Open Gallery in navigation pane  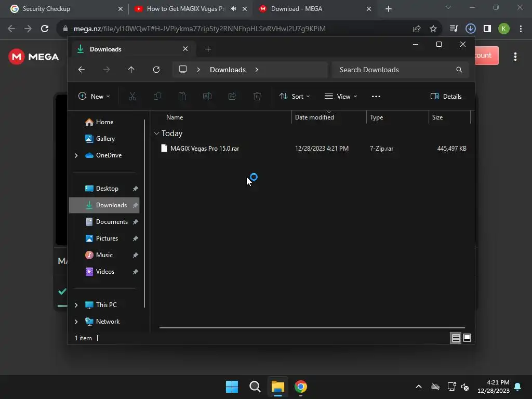click(x=105, y=139)
